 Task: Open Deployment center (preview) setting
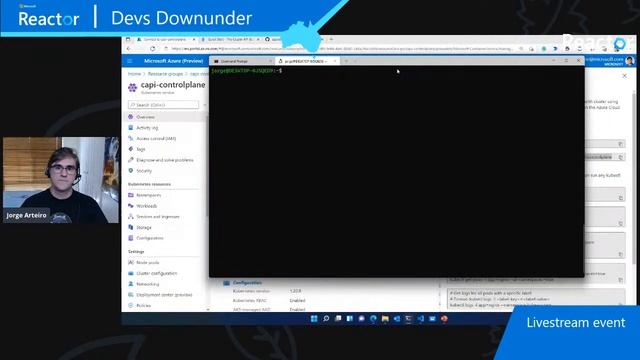(x=164, y=294)
